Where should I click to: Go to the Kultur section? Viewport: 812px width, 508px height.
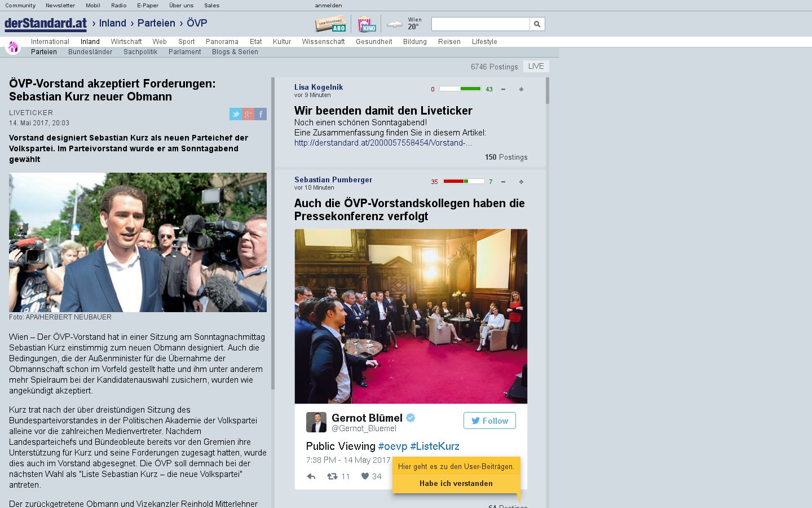click(x=282, y=42)
